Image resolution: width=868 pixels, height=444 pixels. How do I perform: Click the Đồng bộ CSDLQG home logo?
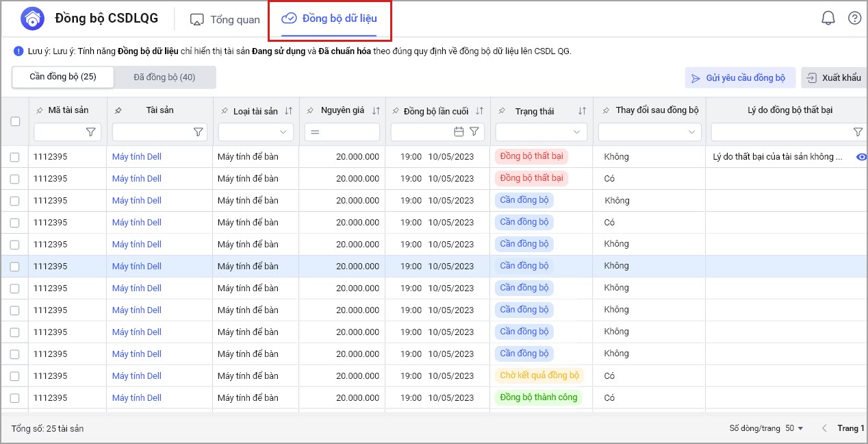pos(32,19)
